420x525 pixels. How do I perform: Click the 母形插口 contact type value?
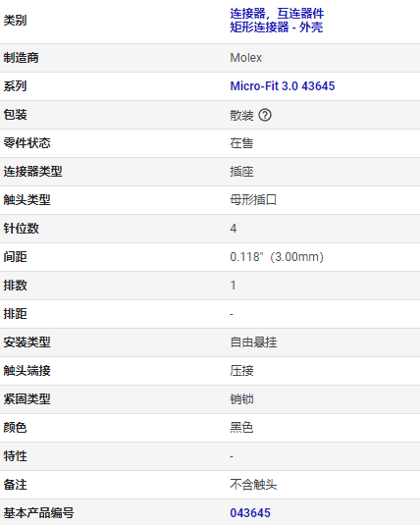tap(253, 200)
